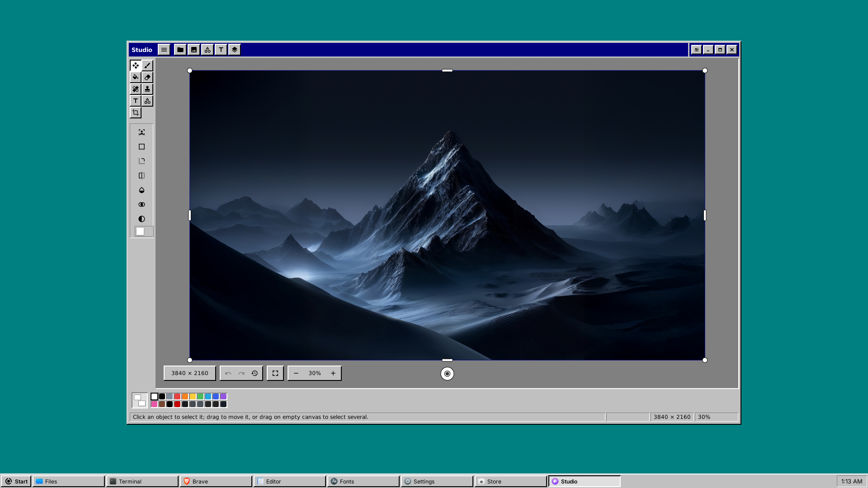Open the layers icon in the title bar
The height and width of the screenshot is (488, 868).
pyautogui.click(x=235, y=50)
